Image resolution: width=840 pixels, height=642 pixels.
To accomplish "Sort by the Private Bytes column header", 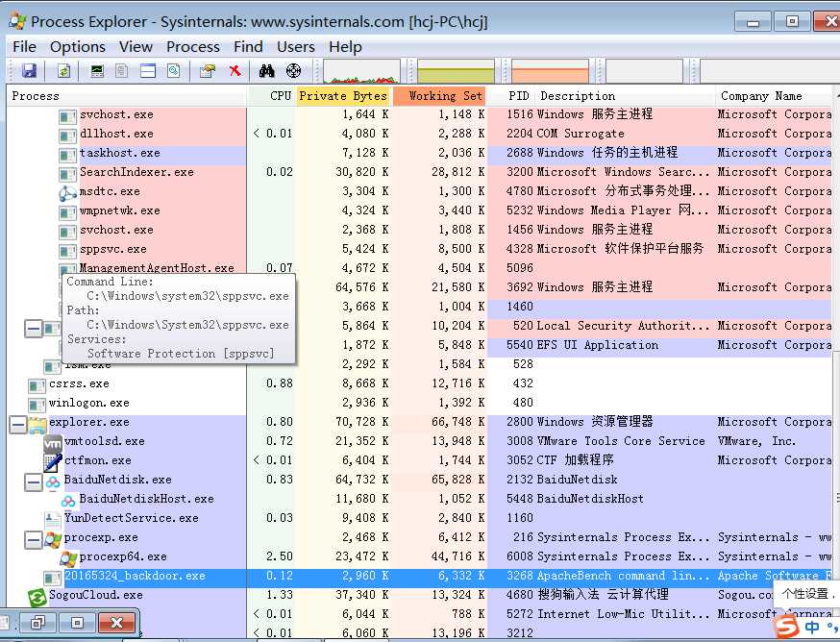I will pos(343,96).
